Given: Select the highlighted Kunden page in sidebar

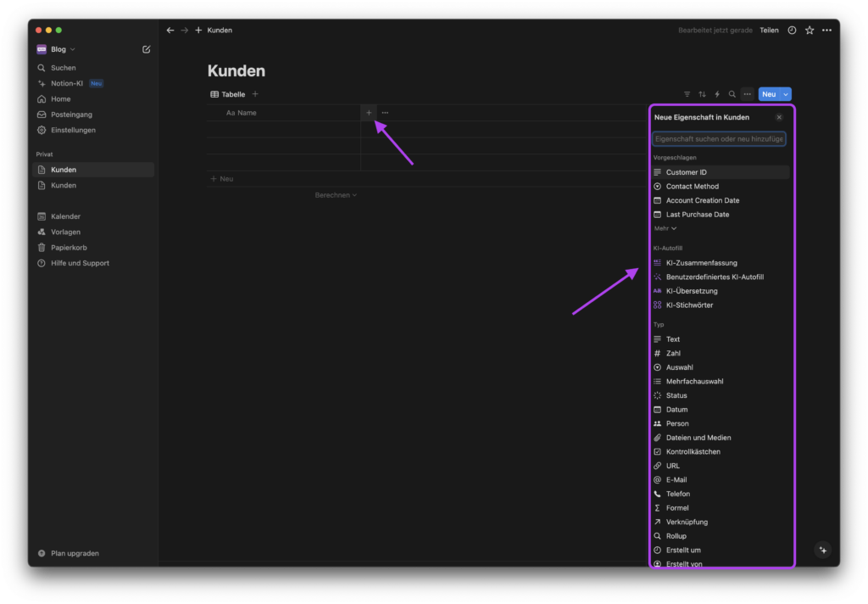Looking at the screenshot, I should click(93, 170).
